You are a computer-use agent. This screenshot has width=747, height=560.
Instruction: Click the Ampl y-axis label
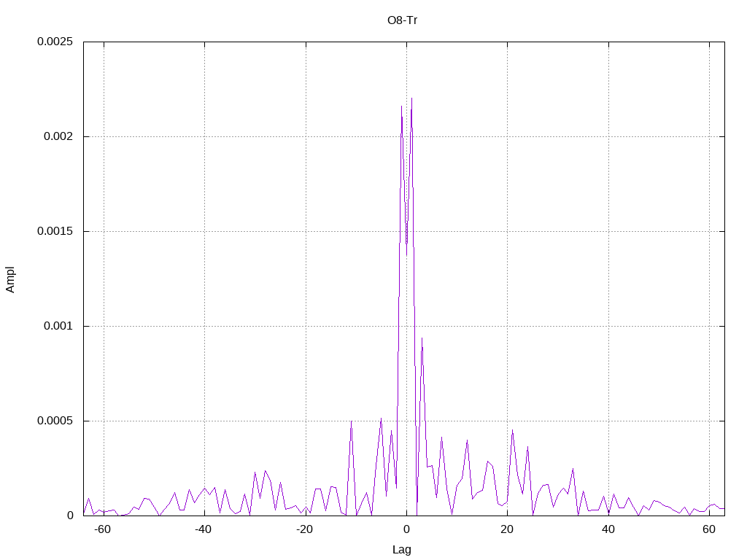click(x=10, y=279)
